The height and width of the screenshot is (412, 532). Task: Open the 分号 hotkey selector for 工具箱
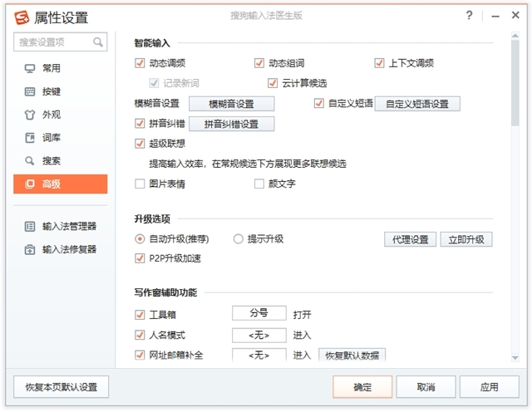point(259,313)
